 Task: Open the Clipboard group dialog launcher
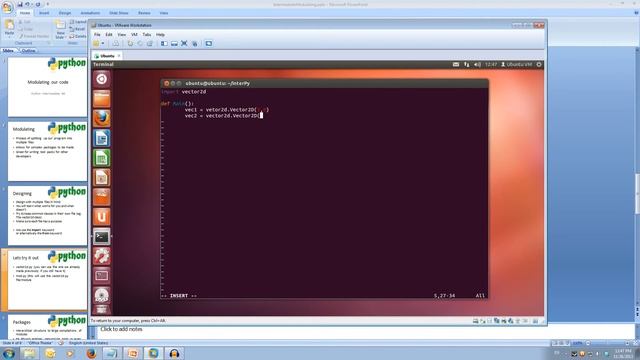pyautogui.click(x=49, y=43)
